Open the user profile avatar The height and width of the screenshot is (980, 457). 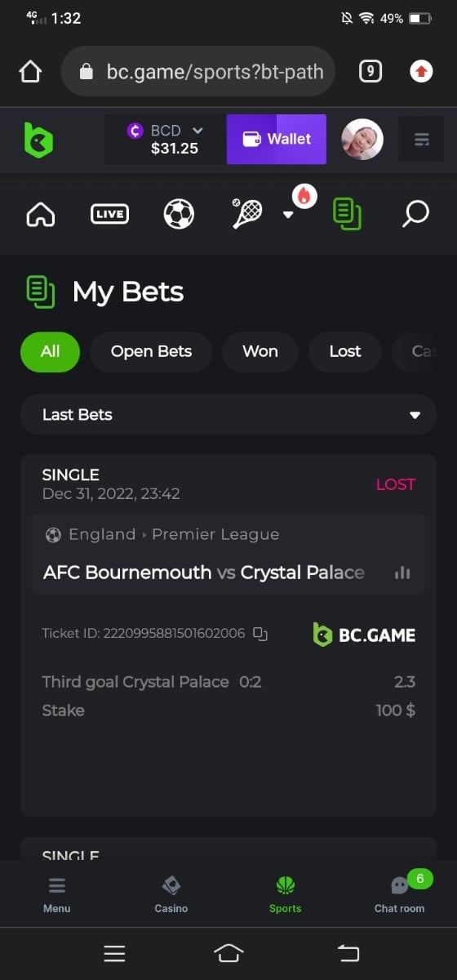(362, 140)
